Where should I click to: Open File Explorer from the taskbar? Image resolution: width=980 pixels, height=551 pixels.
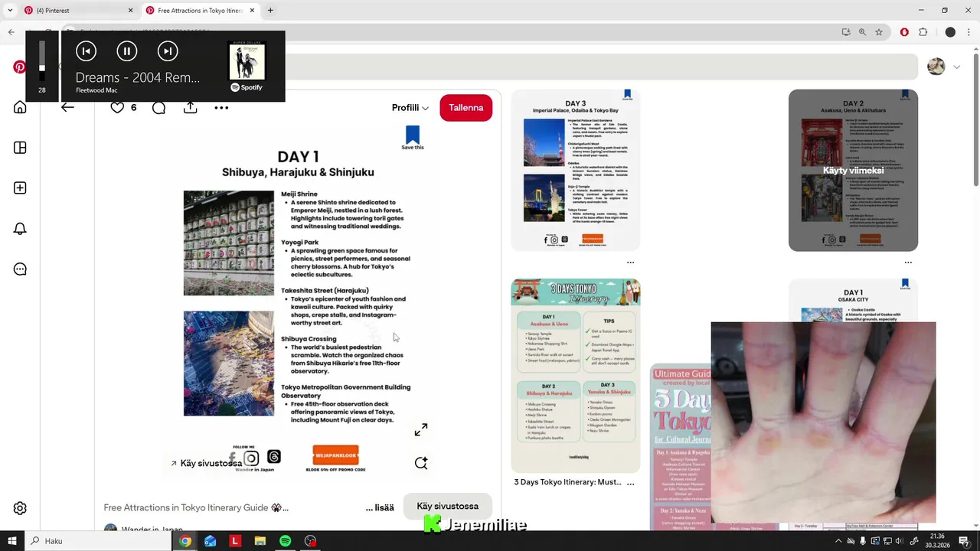(x=260, y=541)
